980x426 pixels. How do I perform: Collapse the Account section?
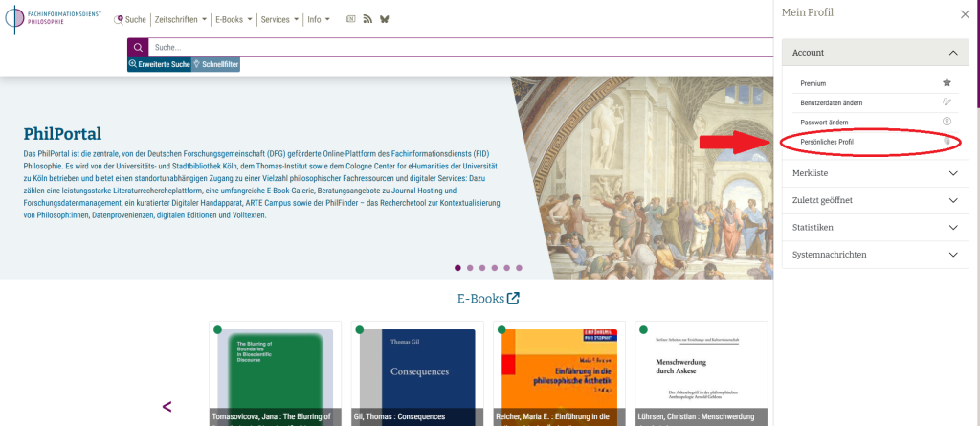click(x=875, y=53)
